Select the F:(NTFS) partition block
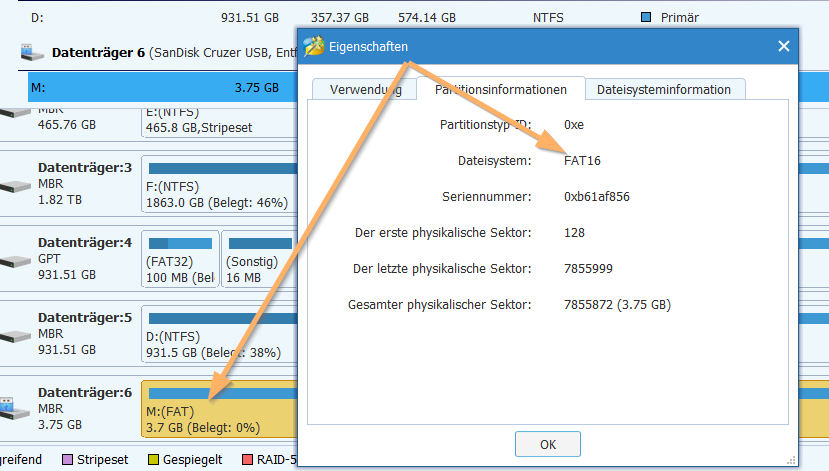 pyautogui.click(x=219, y=184)
